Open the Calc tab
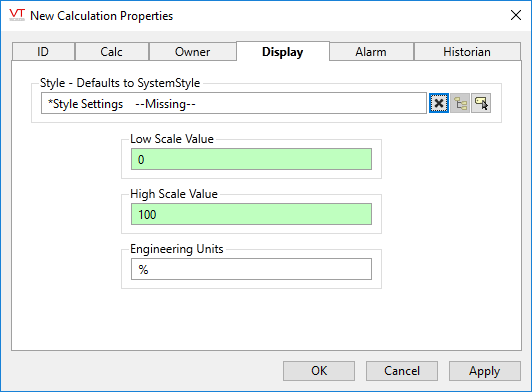This screenshot has height=392, width=532. (x=112, y=52)
